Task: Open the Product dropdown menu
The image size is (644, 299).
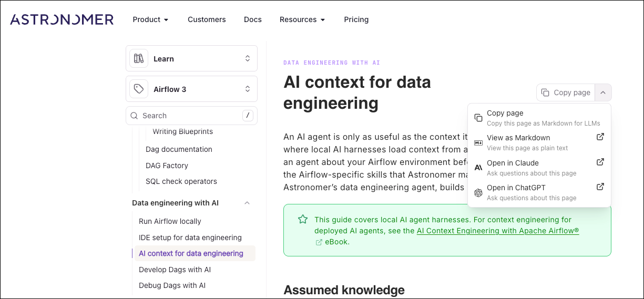Action: [x=150, y=19]
